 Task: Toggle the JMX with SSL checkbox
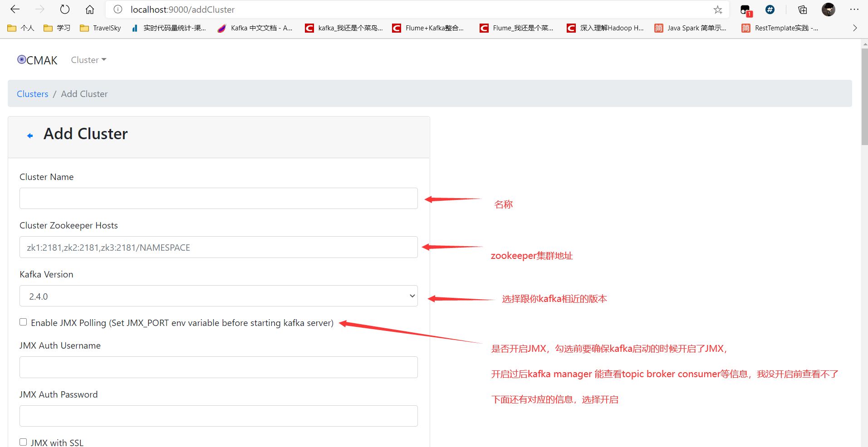23,442
